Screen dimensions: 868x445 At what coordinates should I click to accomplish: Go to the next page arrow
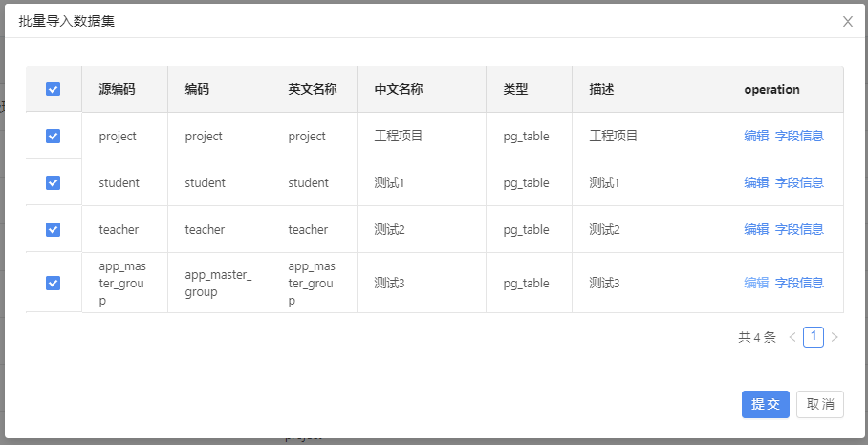click(835, 337)
